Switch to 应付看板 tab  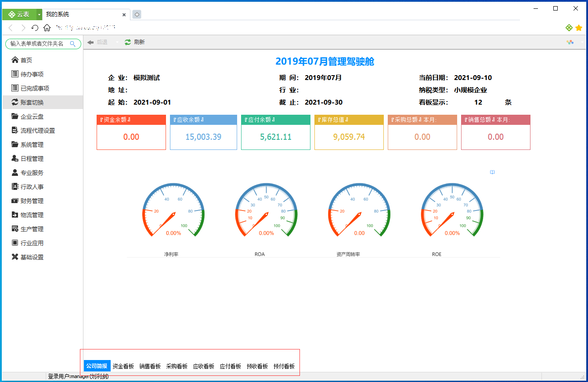231,366
